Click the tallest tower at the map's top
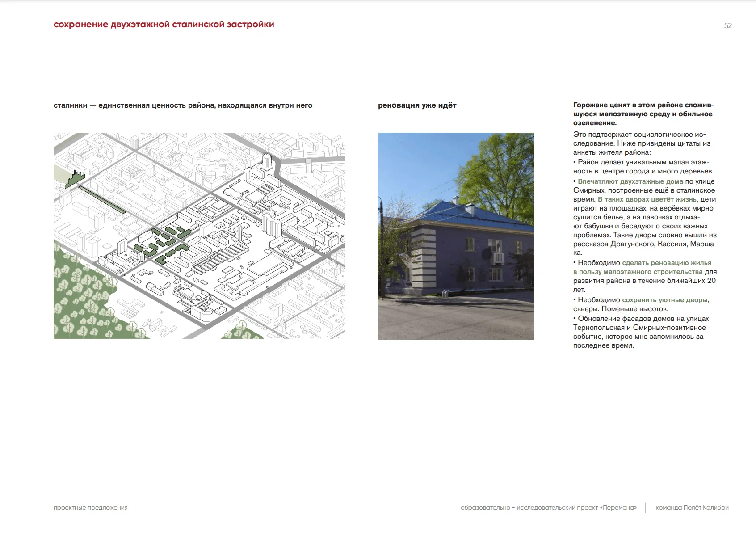756x535 pixels. click(x=267, y=162)
